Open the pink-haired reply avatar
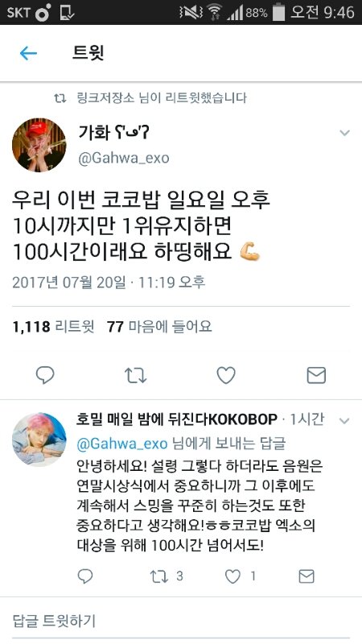 point(39,440)
